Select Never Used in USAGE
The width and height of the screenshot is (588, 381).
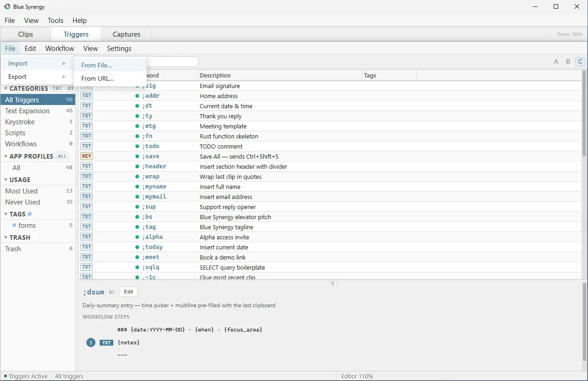[38, 202]
